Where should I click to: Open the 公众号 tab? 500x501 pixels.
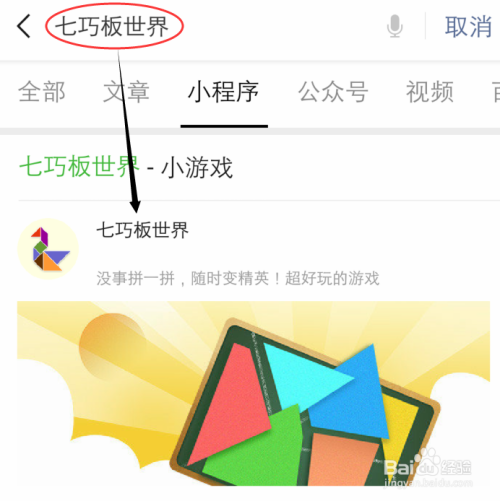click(333, 92)
